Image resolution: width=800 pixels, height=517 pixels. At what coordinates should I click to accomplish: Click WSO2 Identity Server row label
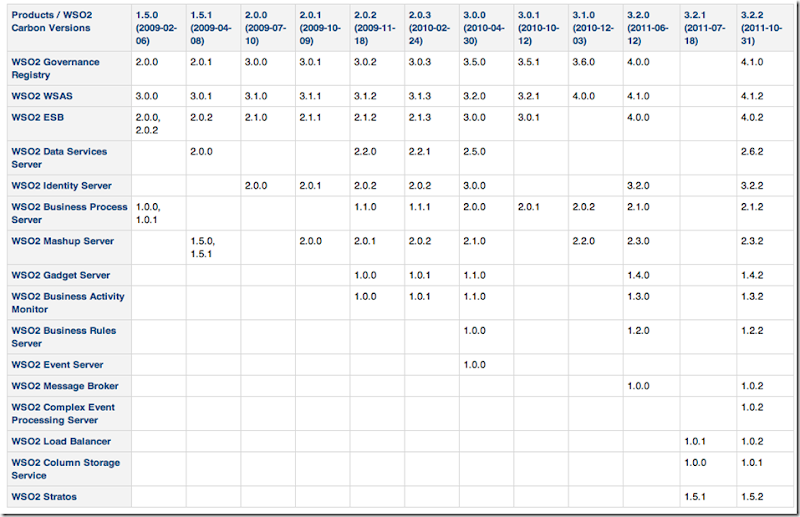tap(61, 186)
